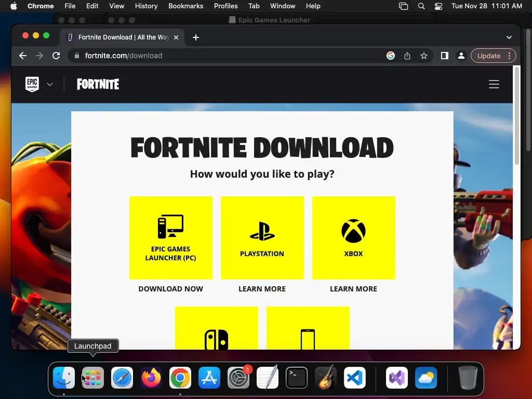Open the Chrome profile avatar
532x399 pixels.
(x=461, y=56)
